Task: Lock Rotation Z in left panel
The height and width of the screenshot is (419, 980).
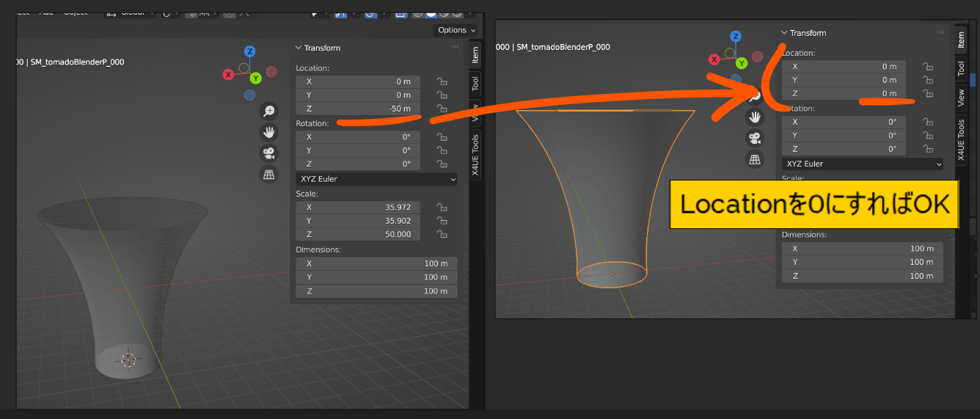Action: (x=442, y=164)
